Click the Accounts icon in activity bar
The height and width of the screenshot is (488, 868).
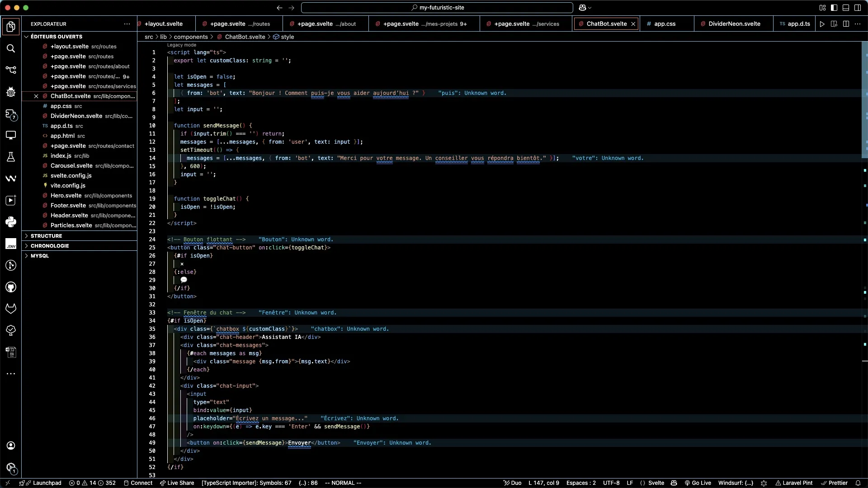pos(11,446)
